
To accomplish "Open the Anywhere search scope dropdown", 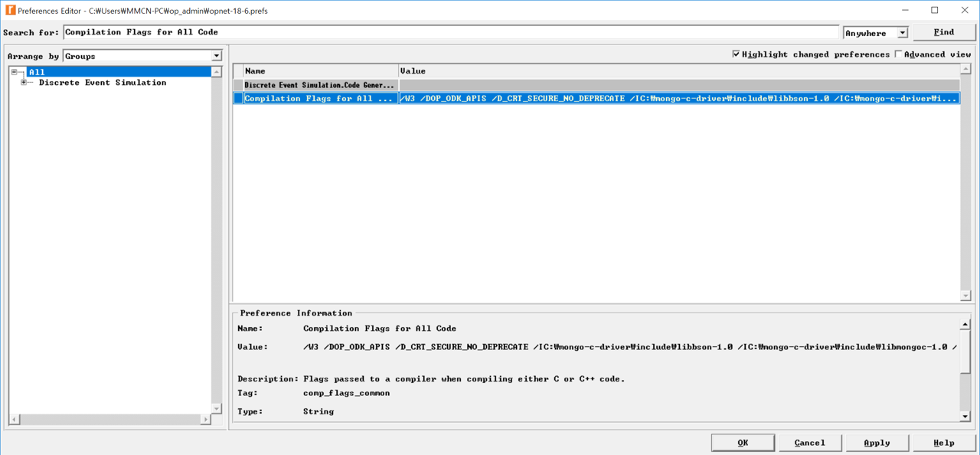I will pos(903,32).
